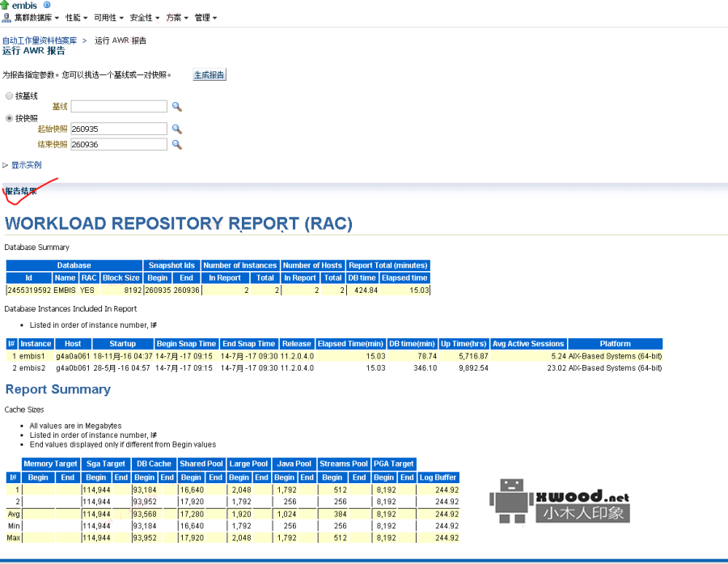Viewport: 728px width, 564px height.
Task: Open the 安全性 menu
Action: (x=145, y=18)
